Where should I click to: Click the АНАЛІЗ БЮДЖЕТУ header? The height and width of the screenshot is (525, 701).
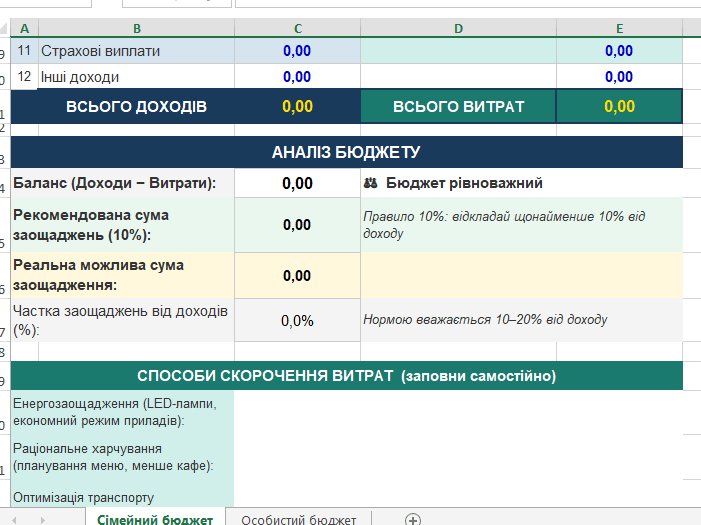tap(347, 152)
